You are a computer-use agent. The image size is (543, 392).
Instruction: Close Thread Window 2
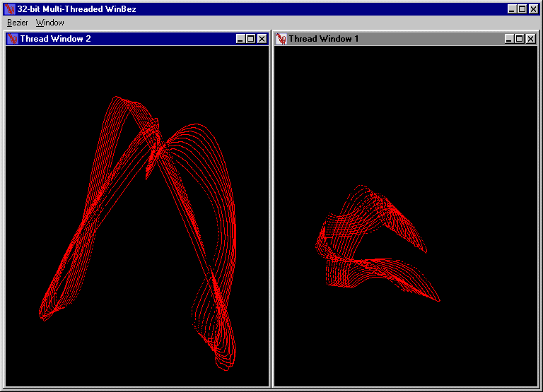click(262, 39)
